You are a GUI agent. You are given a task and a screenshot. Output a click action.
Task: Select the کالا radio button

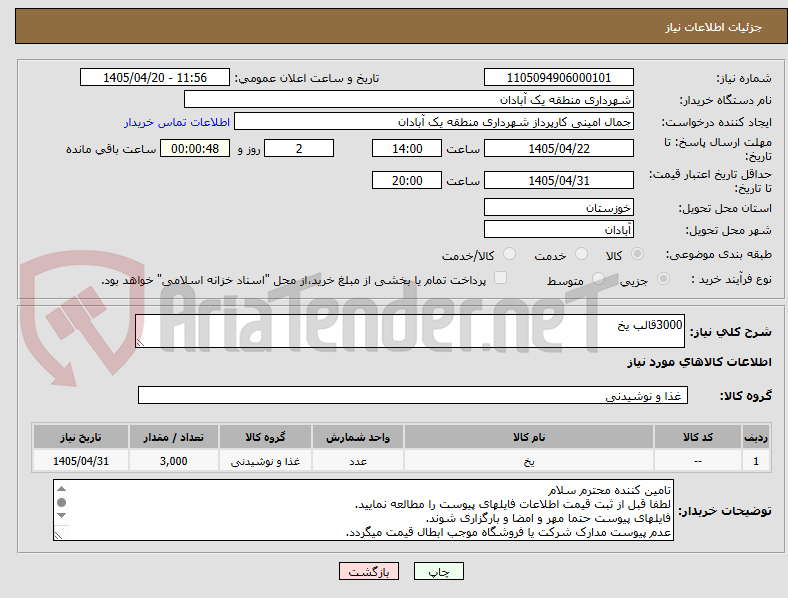pyautogui.click(x=637, y=254)
